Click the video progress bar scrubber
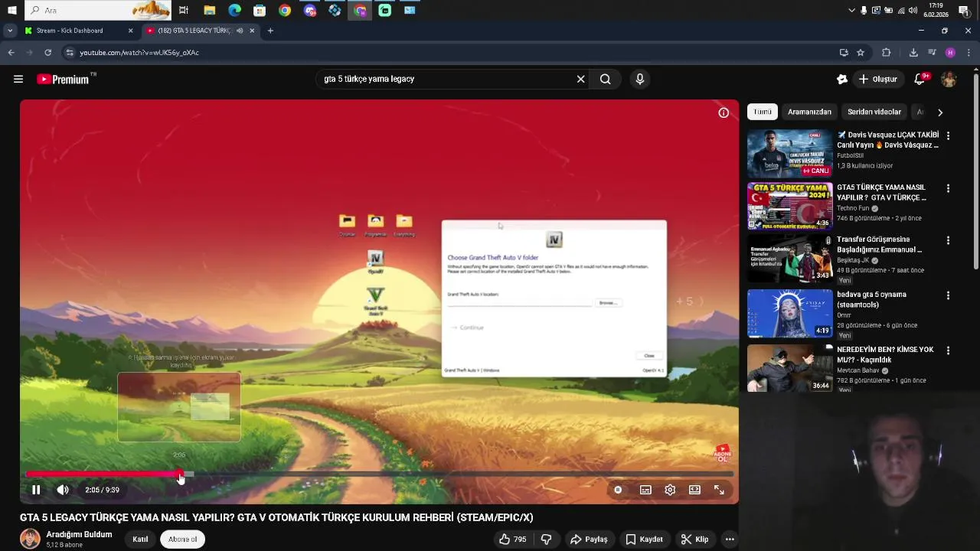The height and width of the screenshot is (551, 980). pyautogui.click(x=180, y=474)
